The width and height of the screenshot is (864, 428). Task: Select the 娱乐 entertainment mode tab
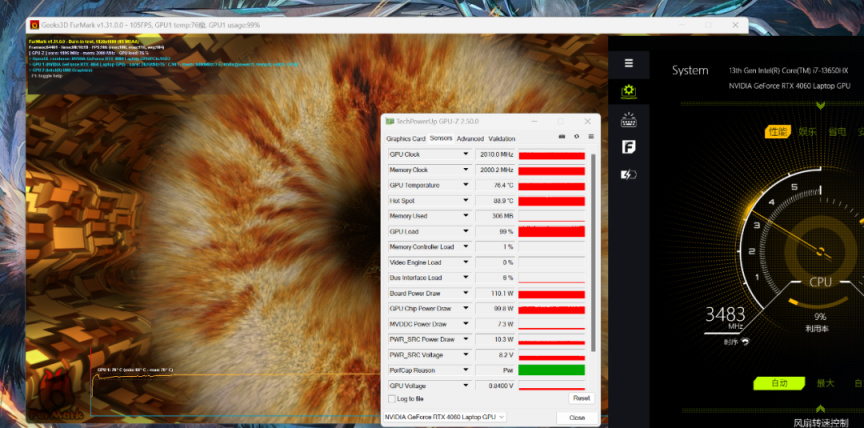(807, 132)
